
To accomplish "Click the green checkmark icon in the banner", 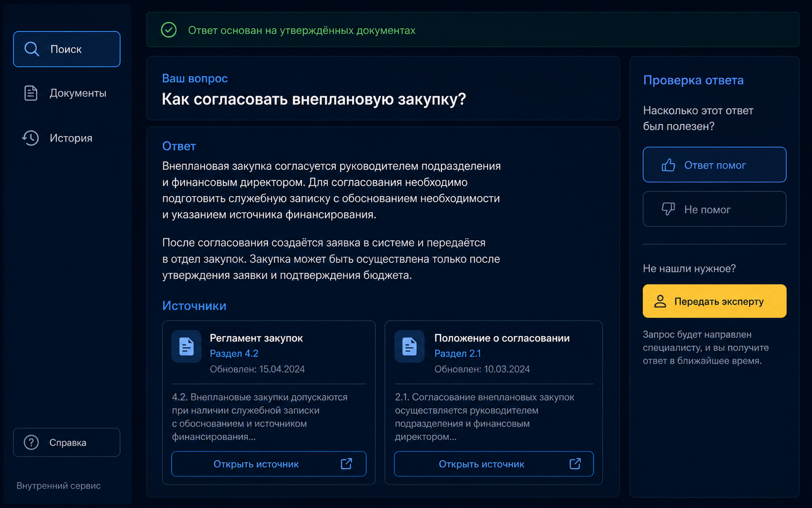I will click(x=169, y=30).
